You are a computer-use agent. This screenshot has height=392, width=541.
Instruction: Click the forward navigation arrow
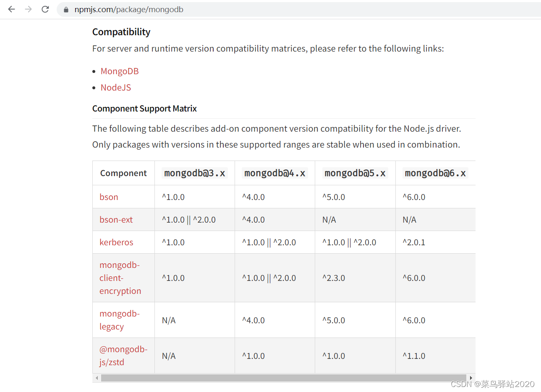coord(28,9)
